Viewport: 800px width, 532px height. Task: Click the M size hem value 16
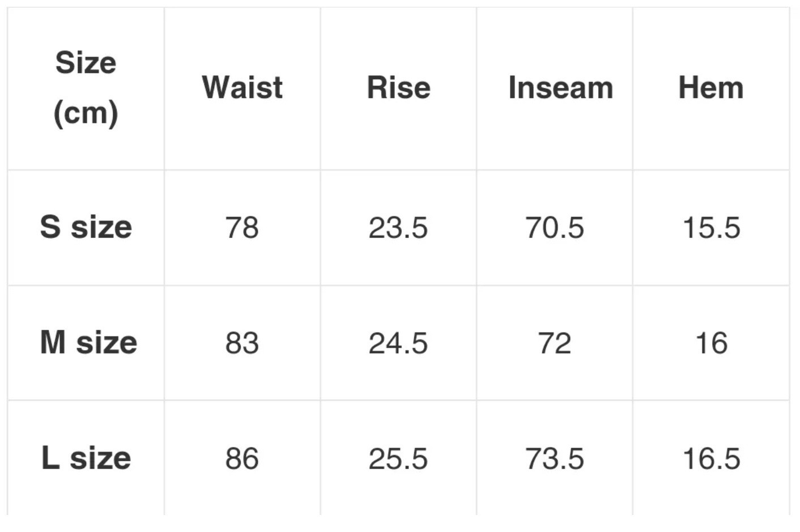(x=711, y=343)
